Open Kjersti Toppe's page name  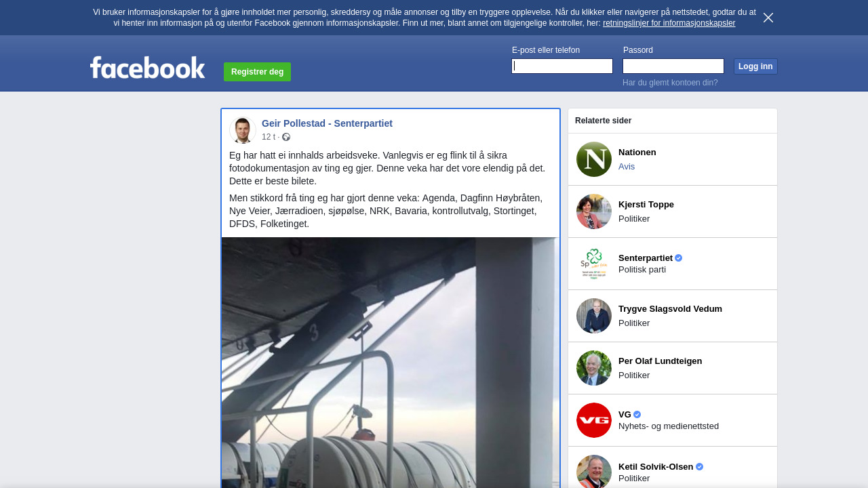click(x=646, y=205)
